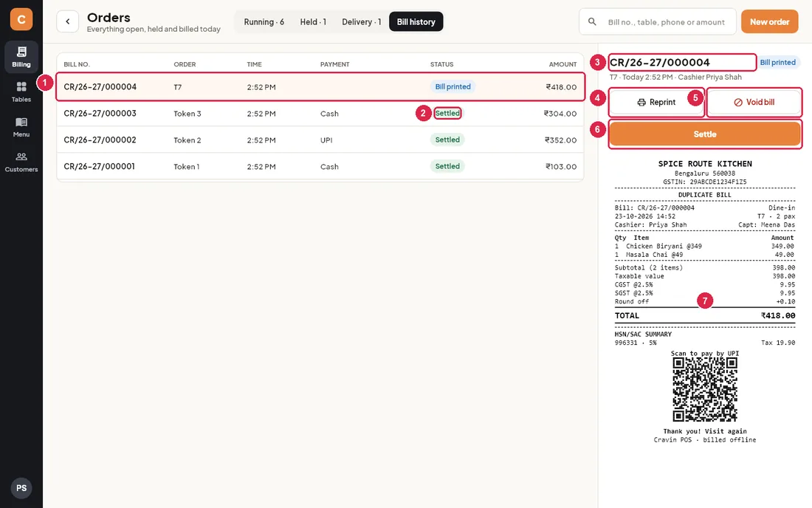Click the Bill printed status in table

pyautogui.click(x=453, y=87)
